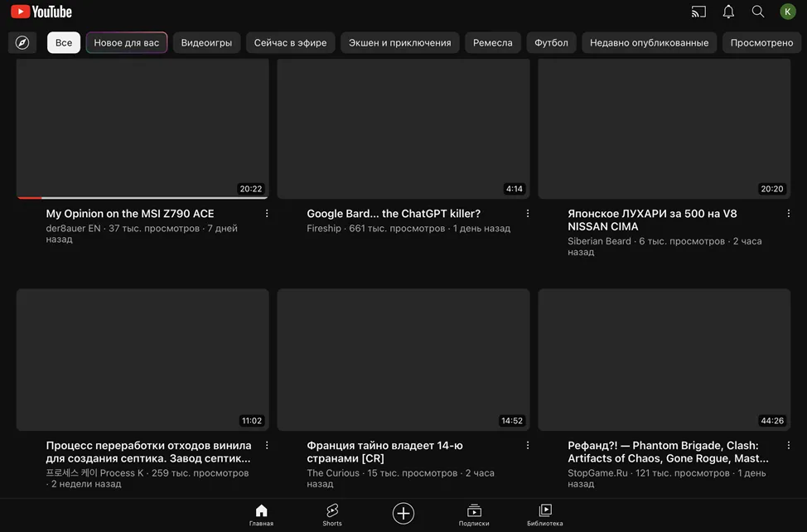Click the YouTube logo

(41, 12)
